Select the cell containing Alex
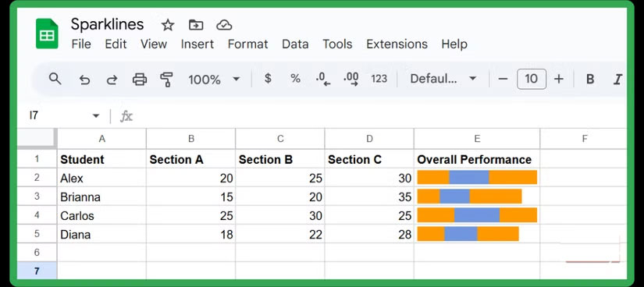Image resolution: width=644 pixels, height=287 pixels. click(101, 178)
